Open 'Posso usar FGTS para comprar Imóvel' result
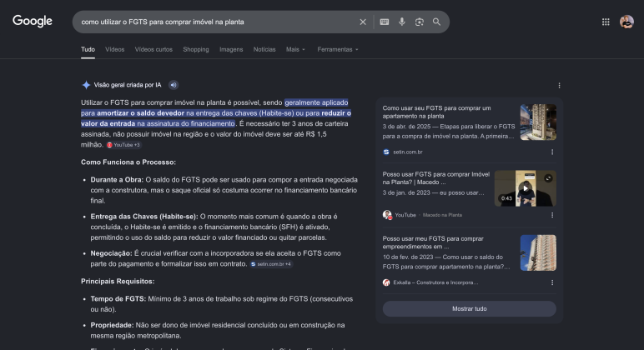 click(435, 178)
